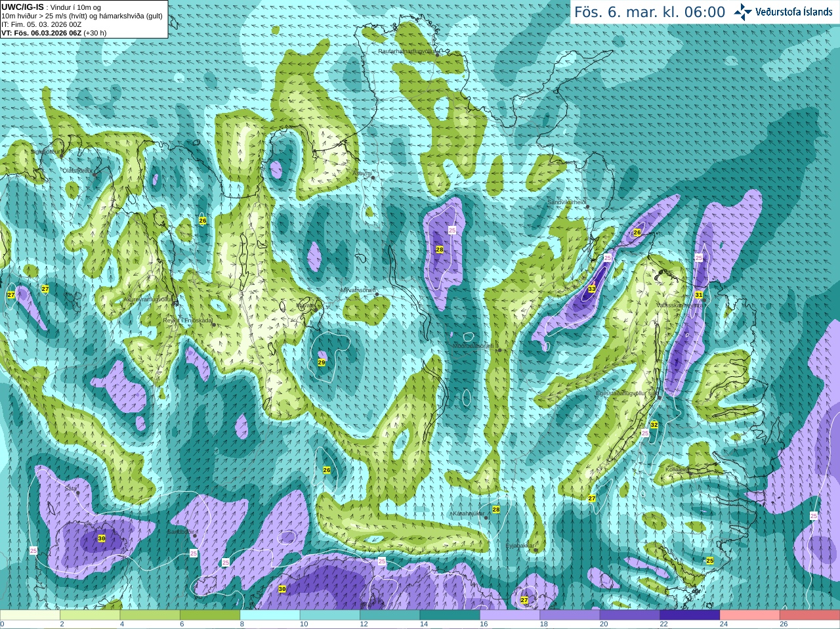Click the Sandvíkurheiði station label
This screenshot has height=629, width=840.
tap(567, 202)
